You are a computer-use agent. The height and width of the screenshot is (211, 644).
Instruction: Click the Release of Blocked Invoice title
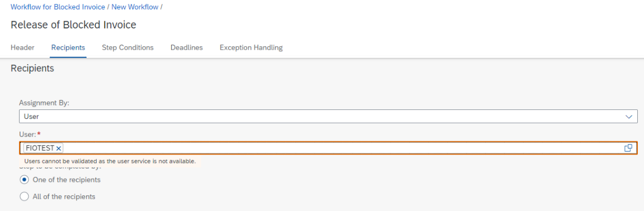(74, 25)
